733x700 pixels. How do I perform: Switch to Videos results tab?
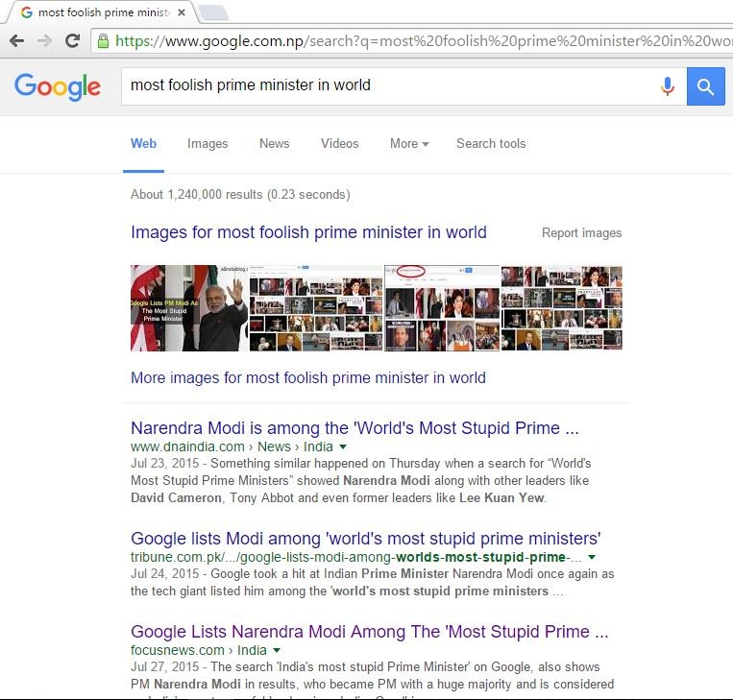tap(339, 143)
